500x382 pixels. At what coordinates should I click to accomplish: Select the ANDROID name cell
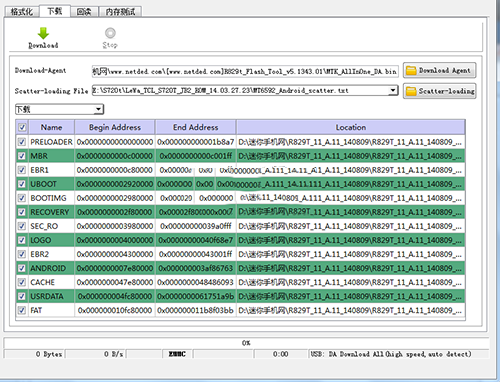point(51,268)
